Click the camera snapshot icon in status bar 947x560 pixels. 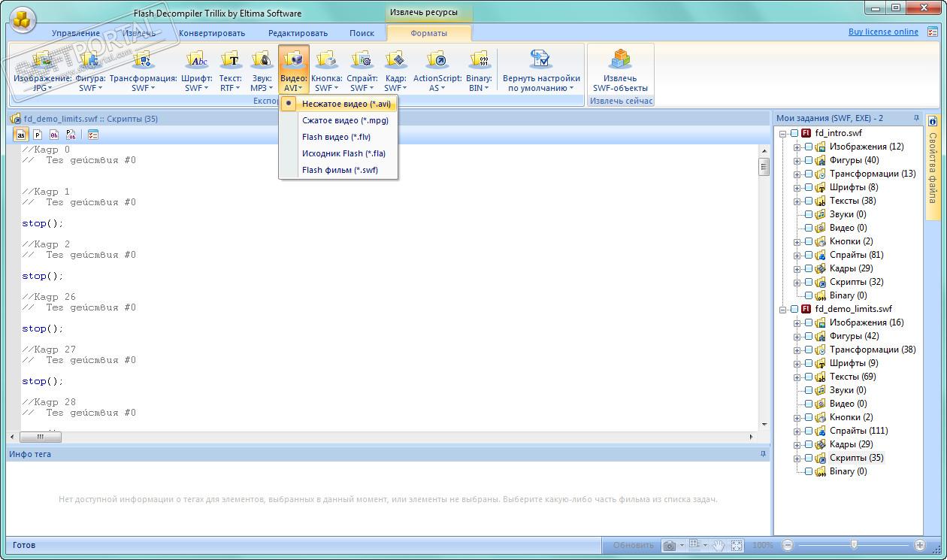pos(669,546)
